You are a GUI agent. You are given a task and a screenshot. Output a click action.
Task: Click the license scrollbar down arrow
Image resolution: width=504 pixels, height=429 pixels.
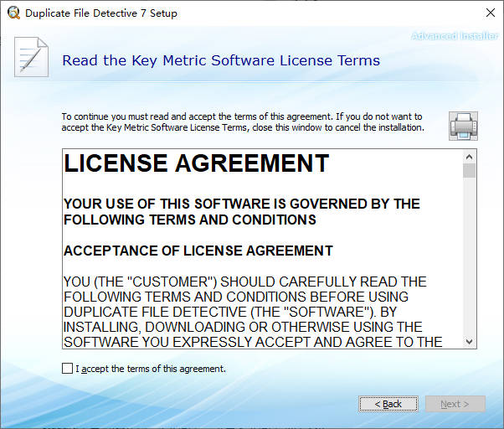pyautogui.click(x=469, y=342)
